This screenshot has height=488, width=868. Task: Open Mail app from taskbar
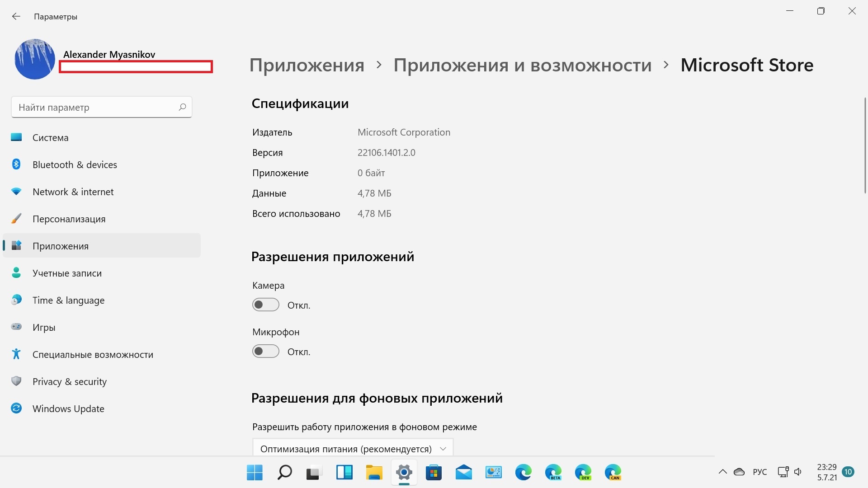(x=463, y=473)
